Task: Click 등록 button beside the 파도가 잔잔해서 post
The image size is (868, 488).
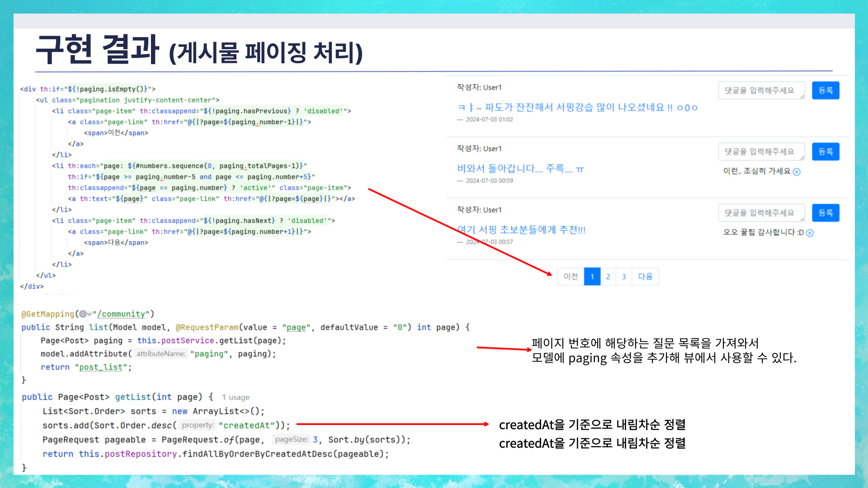Action: [826, 90]
